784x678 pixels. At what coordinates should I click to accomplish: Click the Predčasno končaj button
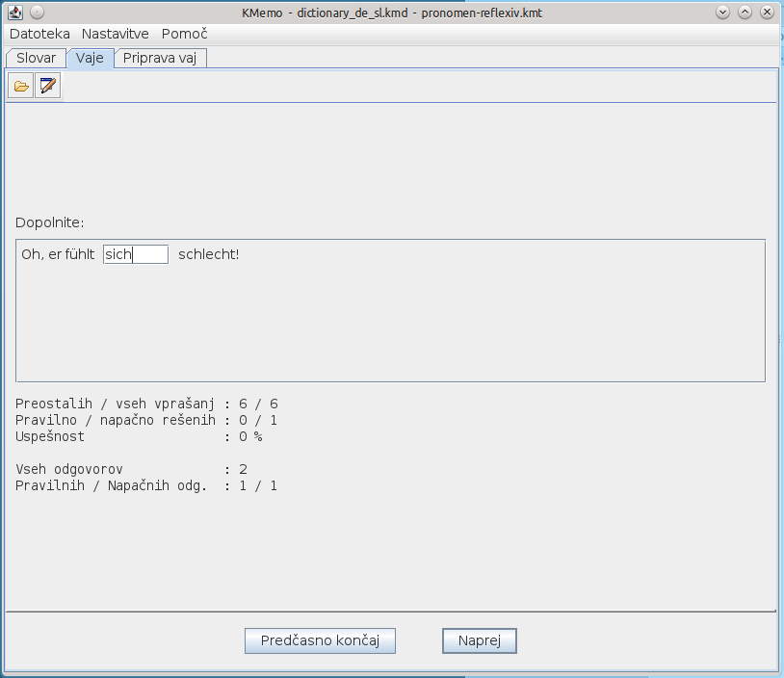(x=320, y=640)
